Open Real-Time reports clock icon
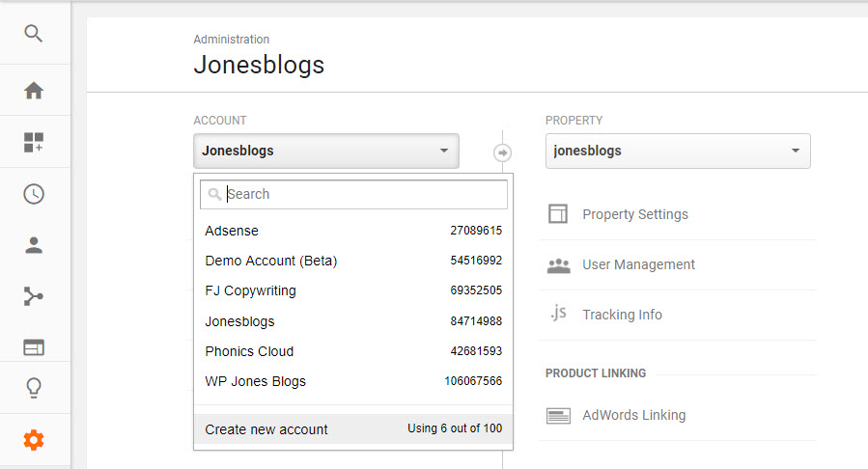Screen dimensions: 868x469 34,194
